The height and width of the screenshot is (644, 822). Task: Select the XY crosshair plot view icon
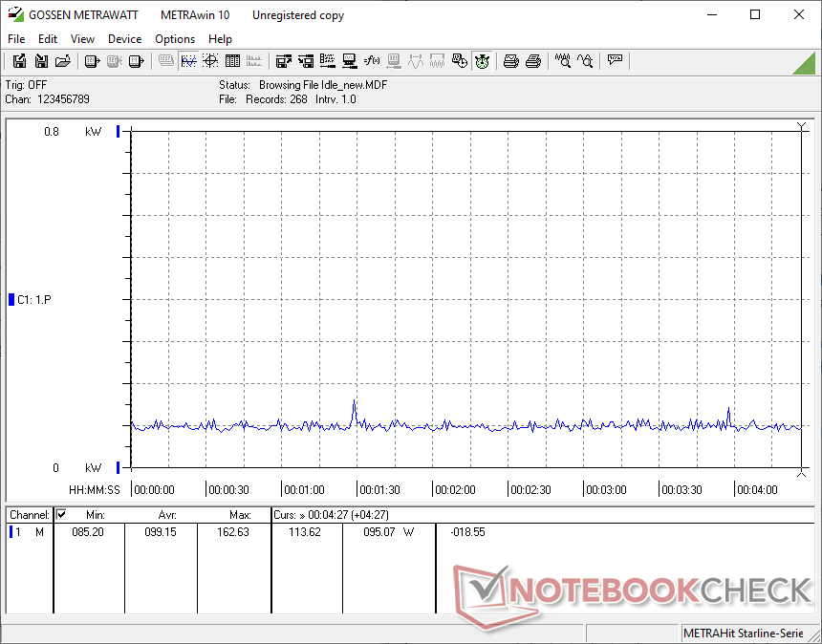coord(210,61)
